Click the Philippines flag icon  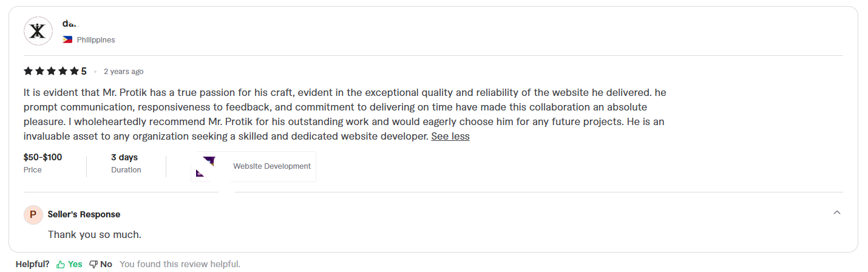pyautogui.click(x=67, y=39)
